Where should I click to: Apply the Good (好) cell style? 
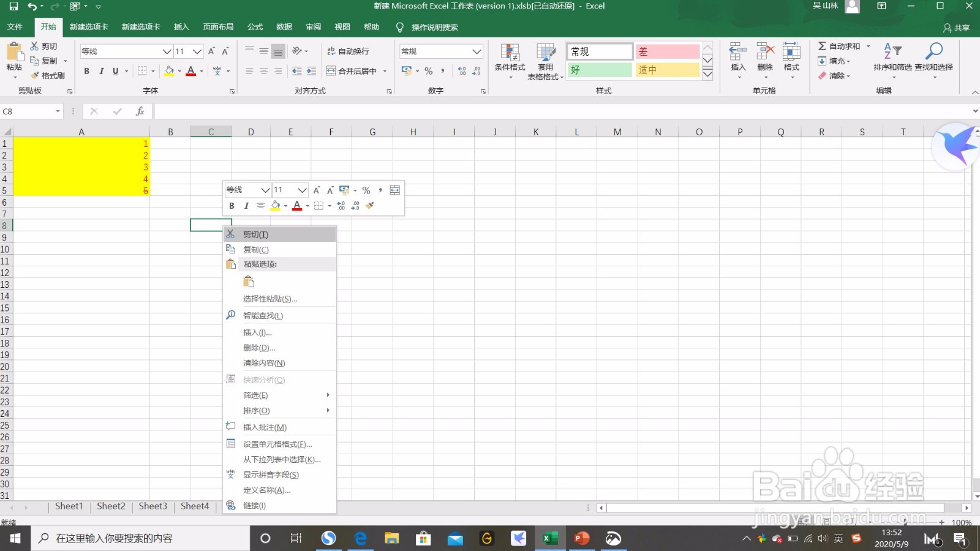click(600, 70)
